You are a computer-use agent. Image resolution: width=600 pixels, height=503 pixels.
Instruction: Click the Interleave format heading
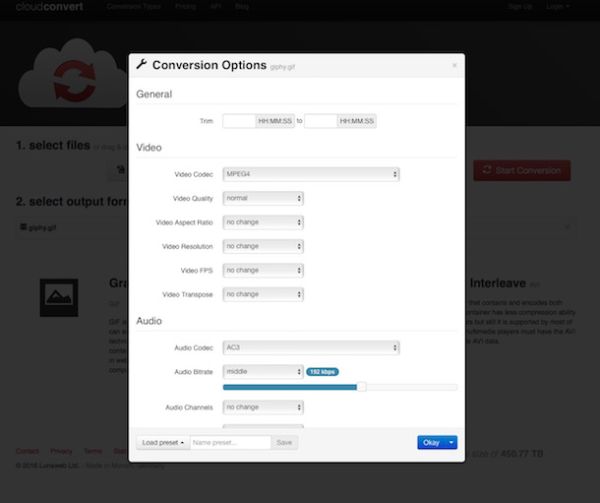498,283
